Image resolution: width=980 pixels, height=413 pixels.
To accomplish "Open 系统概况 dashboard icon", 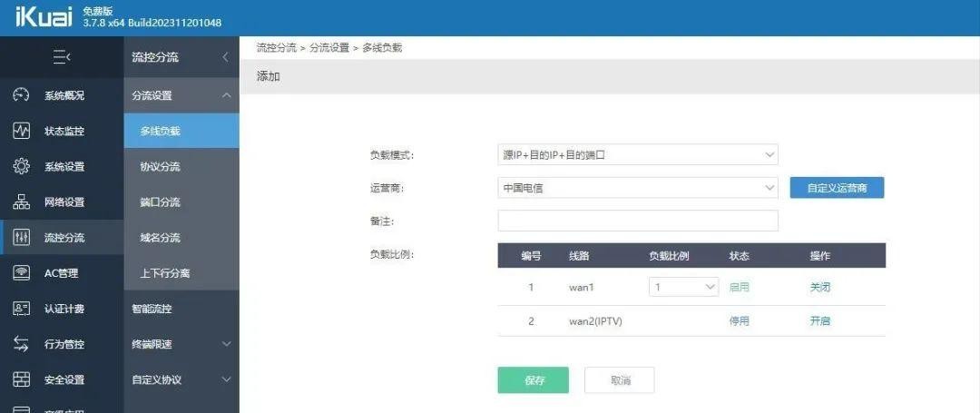I will click(x=22, y=95).
